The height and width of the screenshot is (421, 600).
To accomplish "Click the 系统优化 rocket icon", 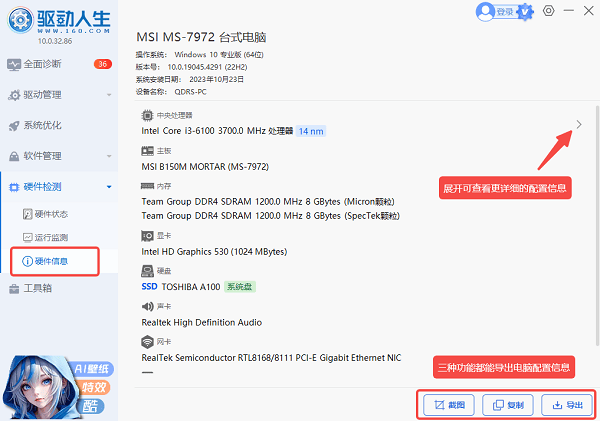I will tap(14, 126).
